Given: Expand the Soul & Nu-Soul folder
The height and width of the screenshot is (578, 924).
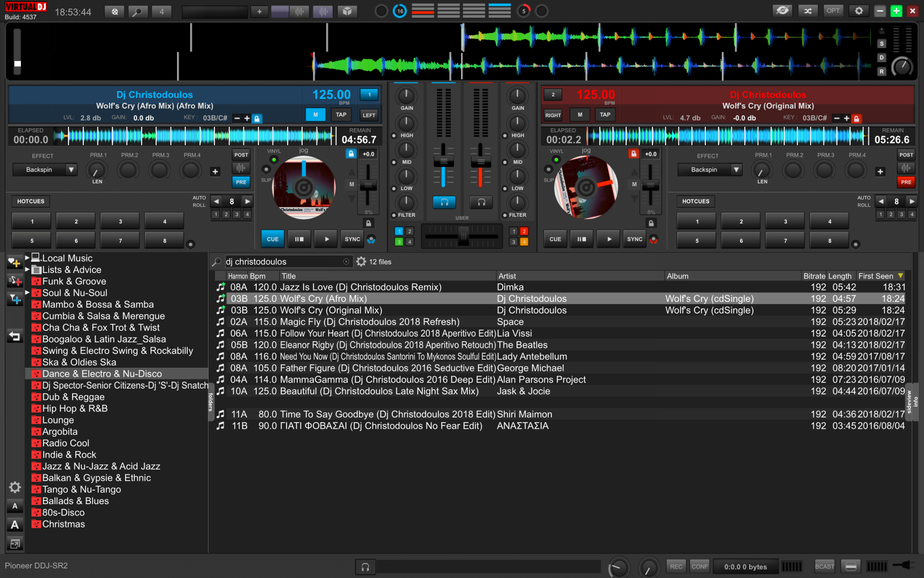Looking at the screenshot, I should [27, 293].
